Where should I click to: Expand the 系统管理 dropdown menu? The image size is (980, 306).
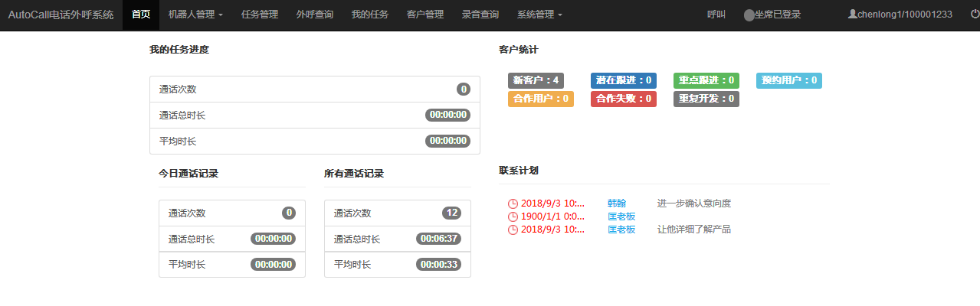pos(539,15)
